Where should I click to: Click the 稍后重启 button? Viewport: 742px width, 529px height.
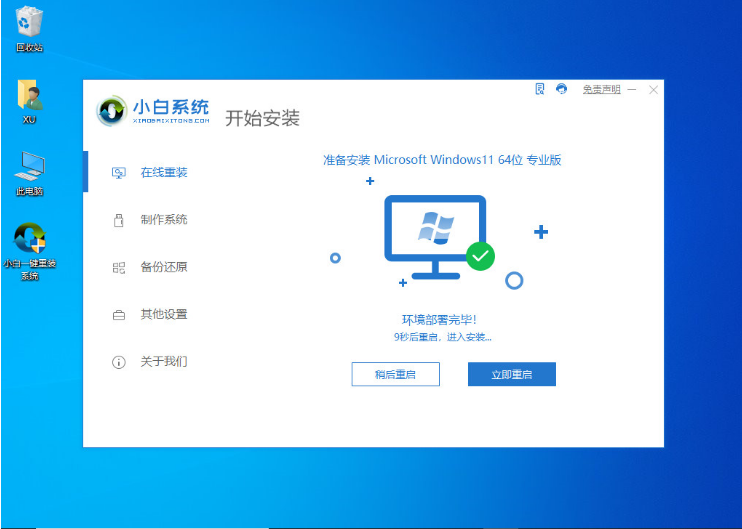click(396, 374)
